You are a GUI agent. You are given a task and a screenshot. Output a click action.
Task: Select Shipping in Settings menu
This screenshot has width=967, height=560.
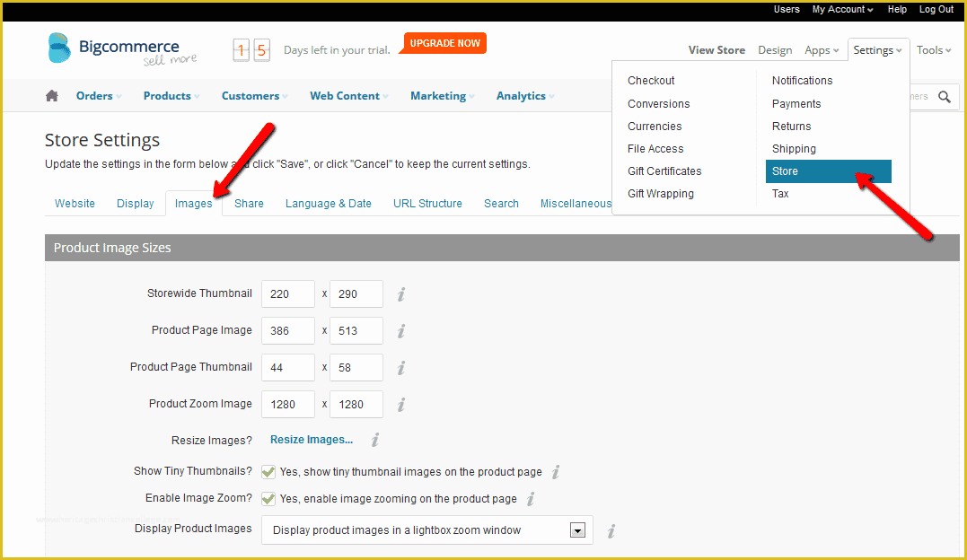pos(794,149)
